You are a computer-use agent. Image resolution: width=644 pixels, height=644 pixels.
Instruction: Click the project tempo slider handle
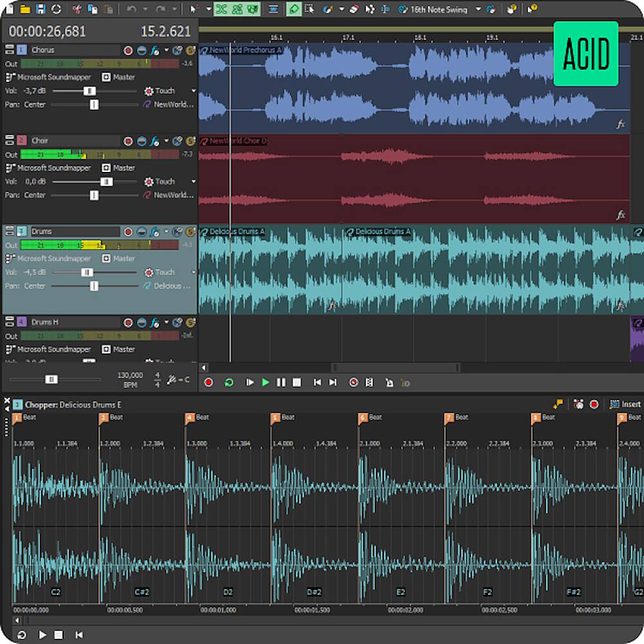(52, 379)
